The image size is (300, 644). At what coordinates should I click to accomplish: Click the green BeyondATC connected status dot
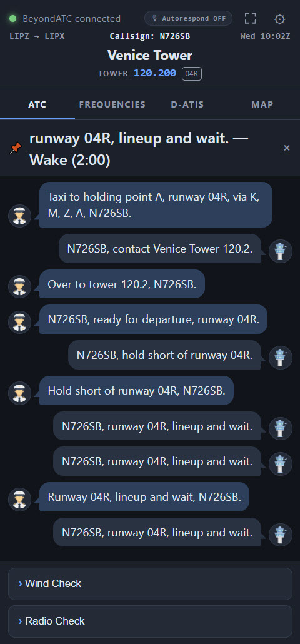tap(12, 19)
